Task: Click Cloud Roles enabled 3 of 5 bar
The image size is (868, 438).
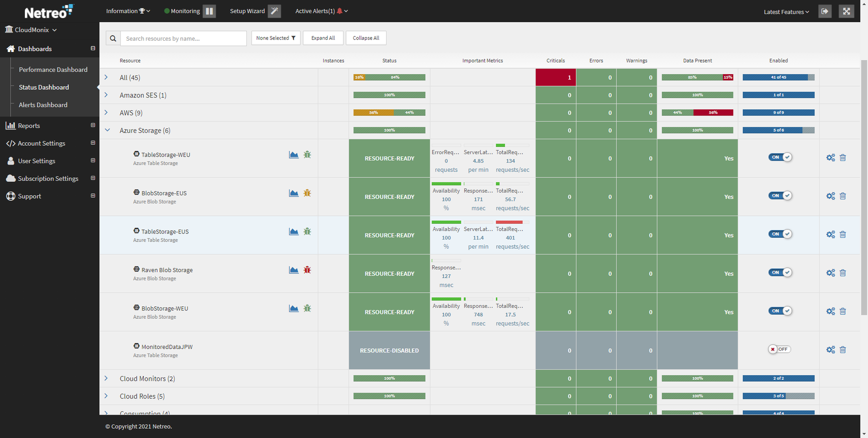Action: coord(778,396)
